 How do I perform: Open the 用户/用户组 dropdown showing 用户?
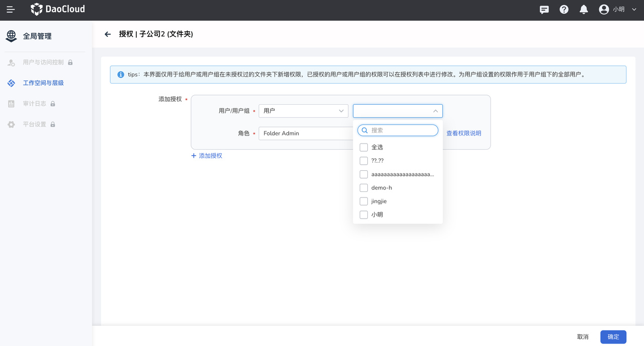click(x=303, y=111)
